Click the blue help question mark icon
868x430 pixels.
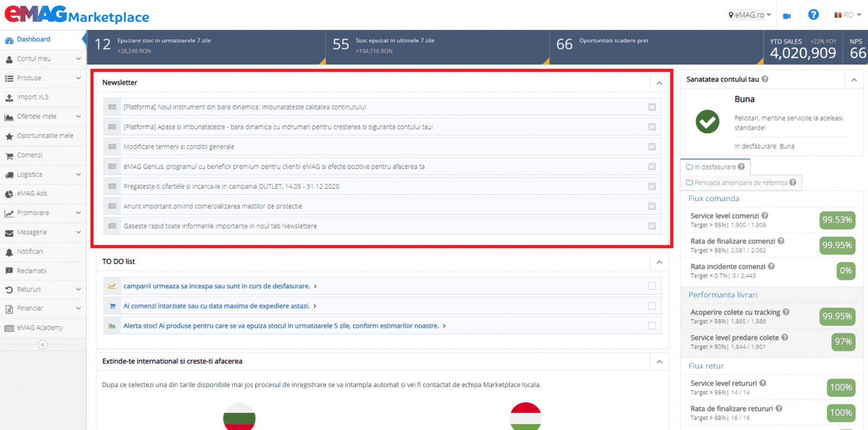coord(813,15)
